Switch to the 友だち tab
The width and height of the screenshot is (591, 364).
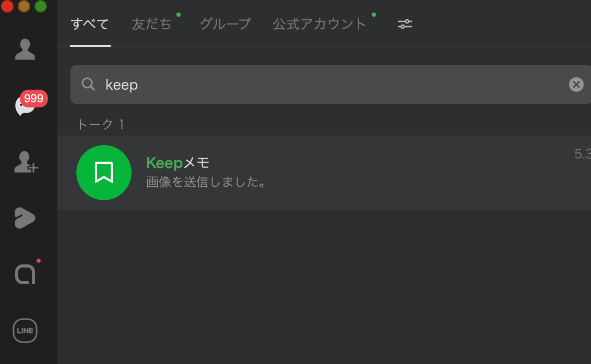[151, 23]
